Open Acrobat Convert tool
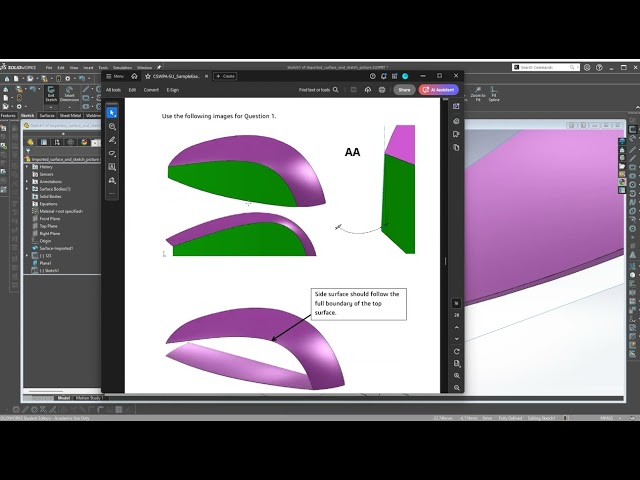The height and width of the screenshot is (480, 640). [151, 90]
